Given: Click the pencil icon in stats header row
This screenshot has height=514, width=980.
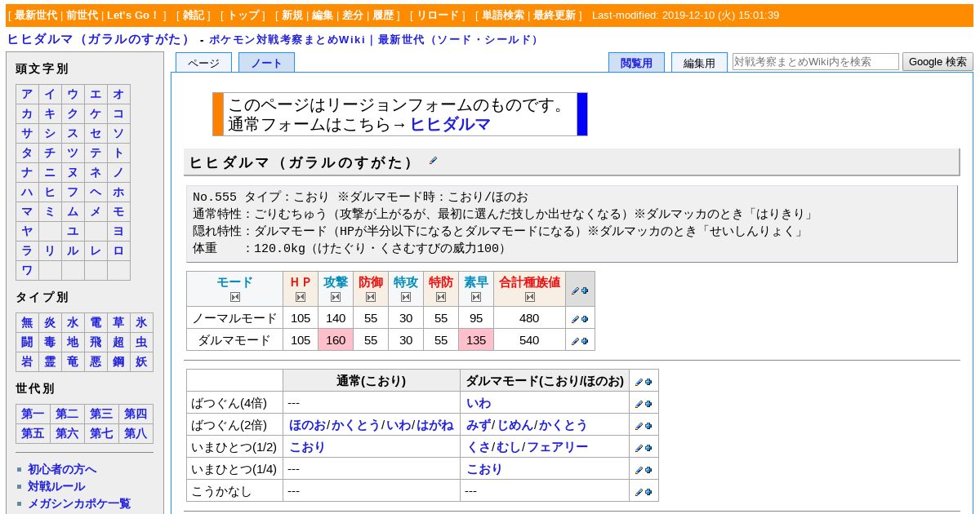Looking at the screenshot, I should tap(575, 290).
